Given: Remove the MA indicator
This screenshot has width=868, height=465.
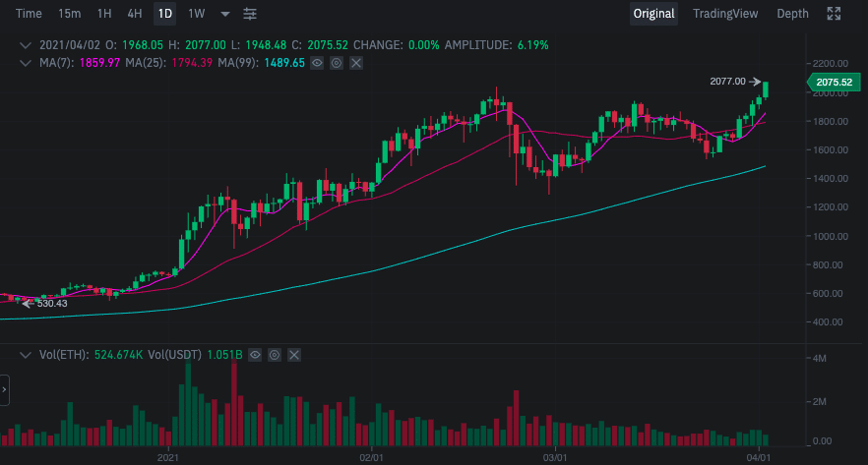Looking at the screenshot, I should pyautogui.click(x=356, y=63).
